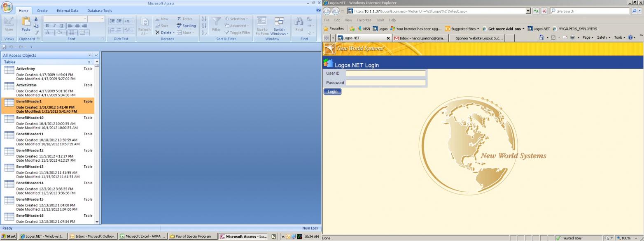Click the Cut scissors icon

(x=36, y=19)
